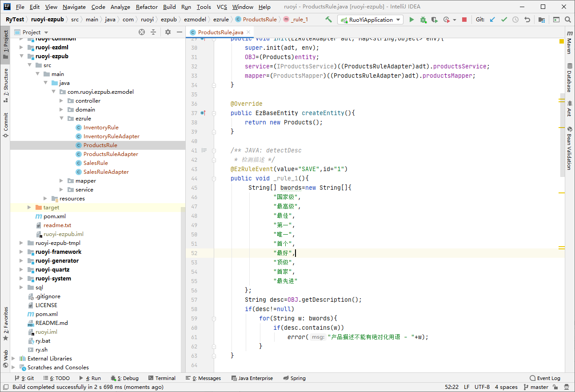Click the Build Project hammer icon
Screen dimensions: 575x392
point(328,20)
